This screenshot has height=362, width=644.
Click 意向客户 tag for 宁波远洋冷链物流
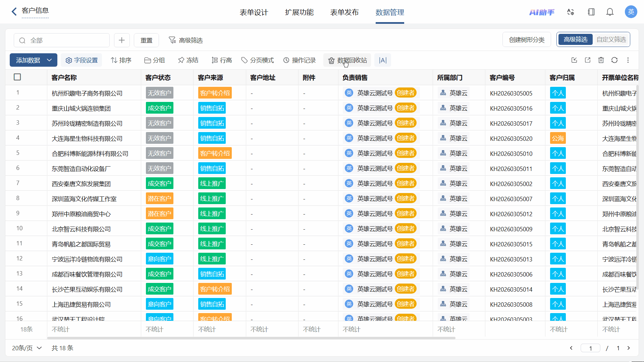[x=160, y=259]
